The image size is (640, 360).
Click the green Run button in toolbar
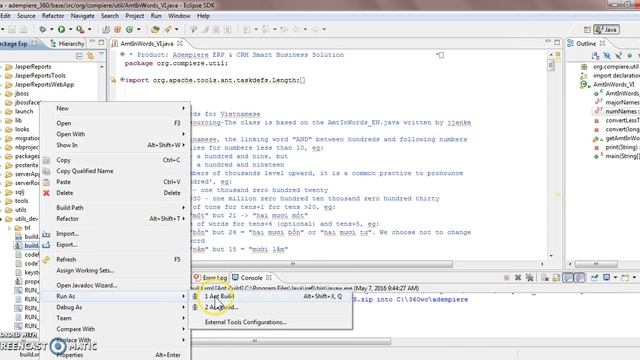click(61, 29)
